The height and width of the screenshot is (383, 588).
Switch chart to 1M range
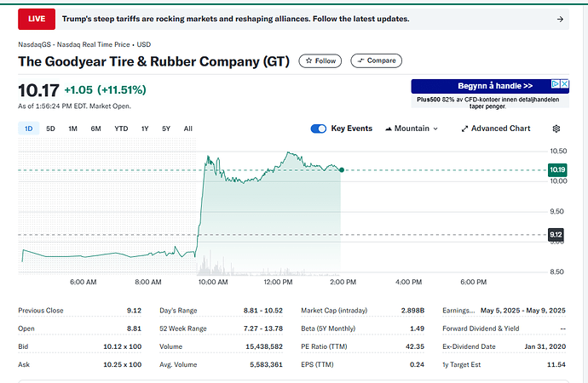pyautogui.click(x=72, y=129)
